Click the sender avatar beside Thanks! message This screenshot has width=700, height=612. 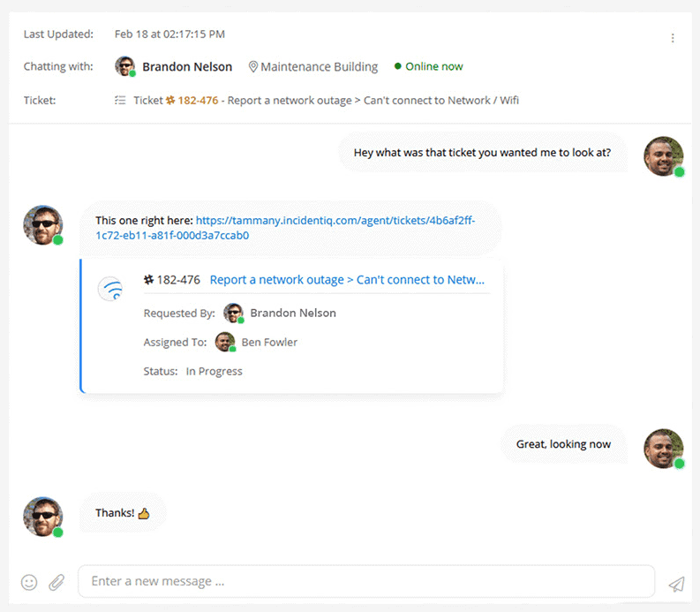42,517
